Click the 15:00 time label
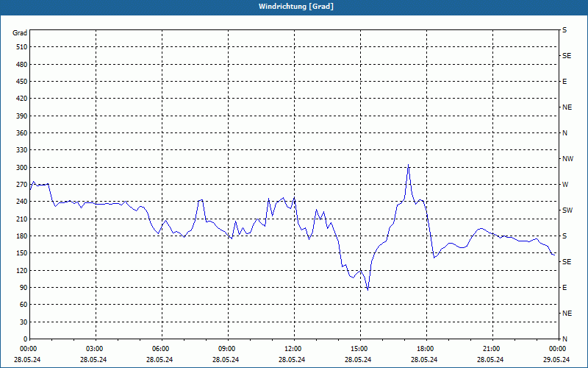 pyautogui.click(x=360, y=349)
